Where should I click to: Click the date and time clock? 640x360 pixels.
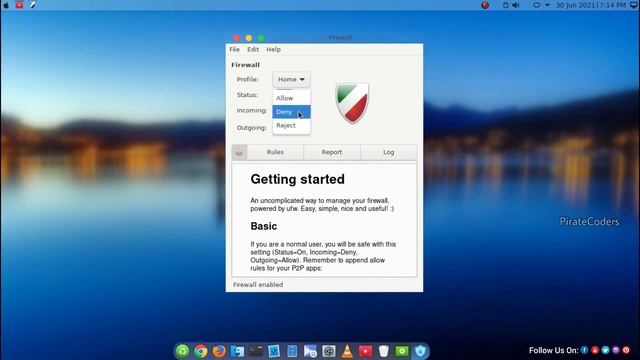(x=591, y=5)
